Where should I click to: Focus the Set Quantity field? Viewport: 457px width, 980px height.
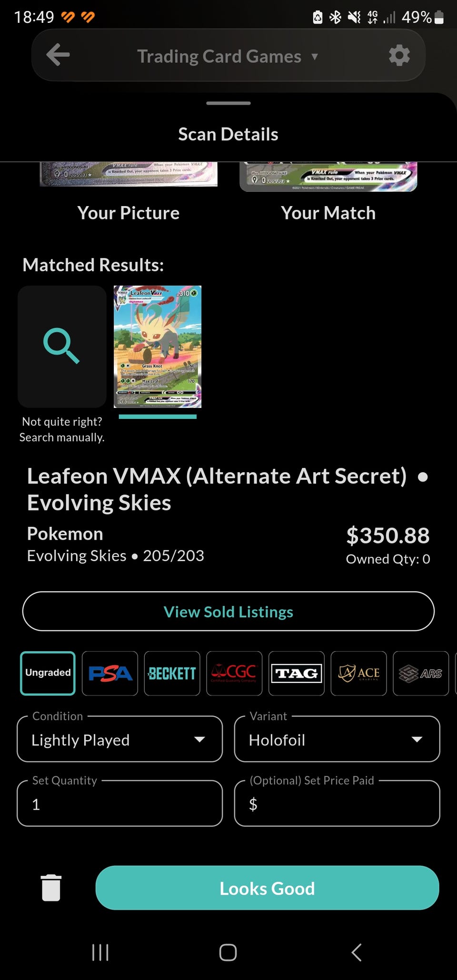[119, 803]
